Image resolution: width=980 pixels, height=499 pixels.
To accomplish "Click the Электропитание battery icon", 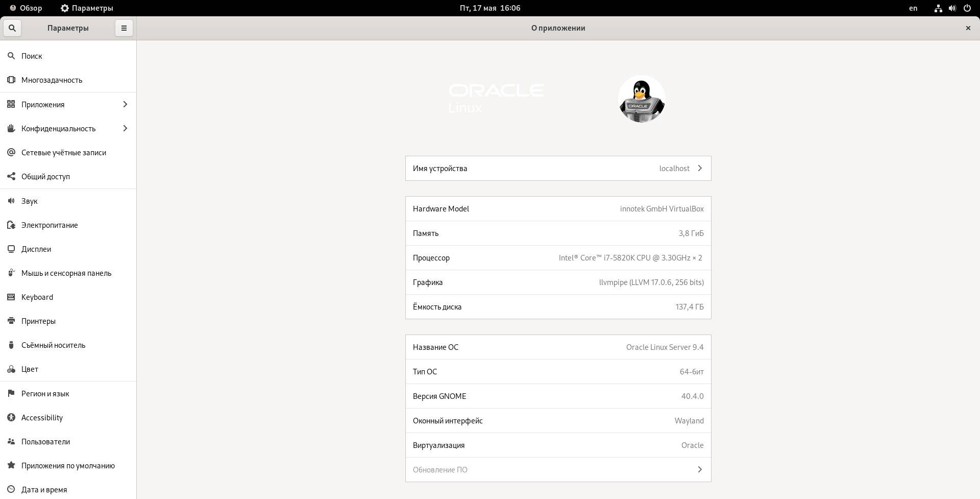I will click(11, 225).
